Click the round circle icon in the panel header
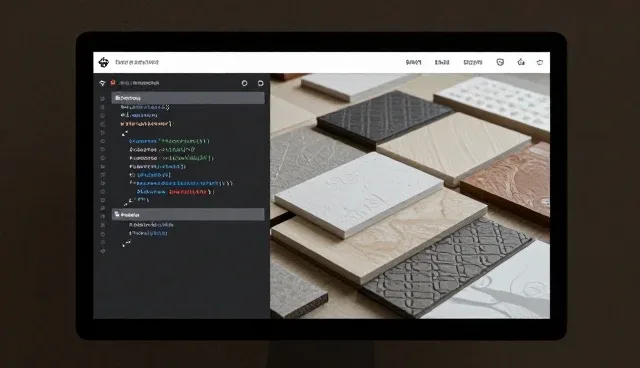 (x=244, y=83)
